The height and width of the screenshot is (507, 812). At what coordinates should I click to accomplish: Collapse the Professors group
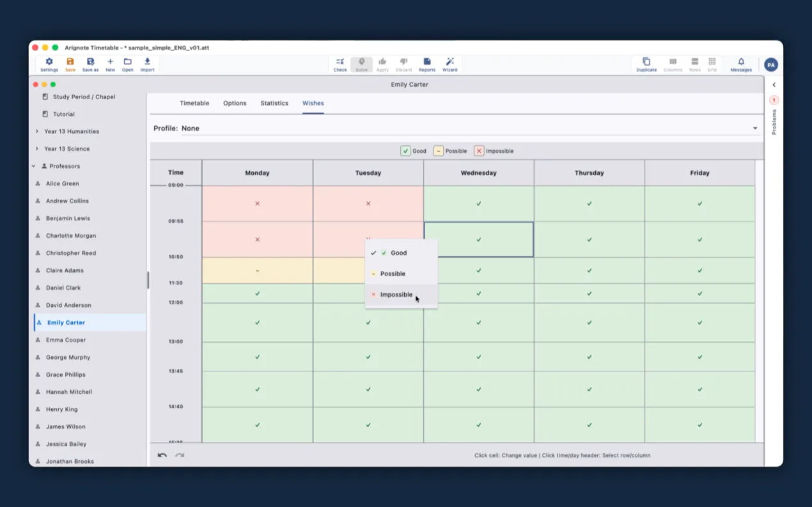click(34, 166)
